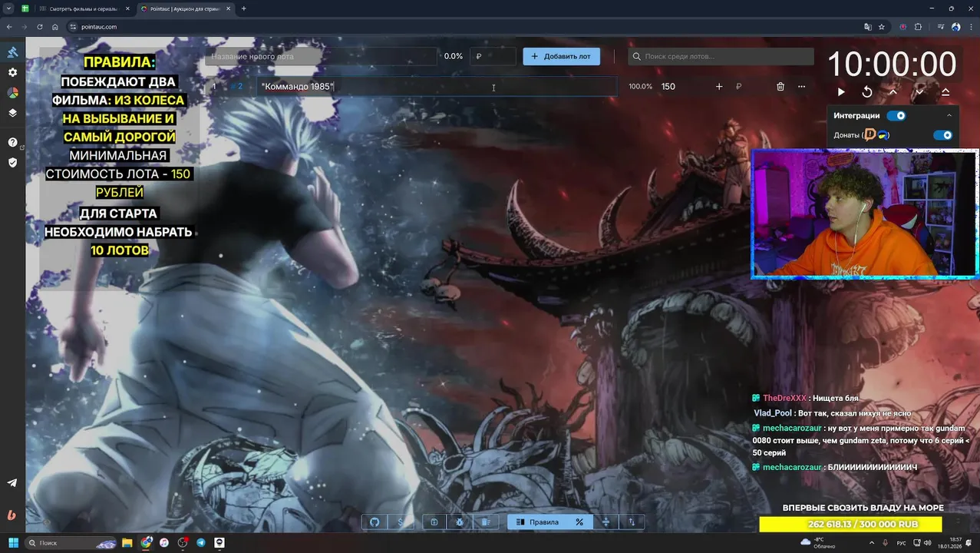Viewport: 980px width, 553px height.
Task: Toggle the Донаты switch
Action: (942, 135)
